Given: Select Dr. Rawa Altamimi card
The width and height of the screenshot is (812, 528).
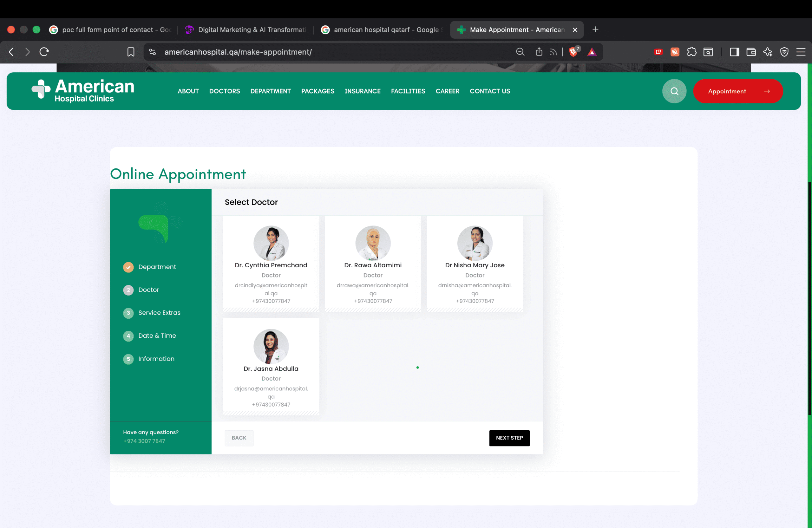Looking at the screenshot, I should pos(373,263).
